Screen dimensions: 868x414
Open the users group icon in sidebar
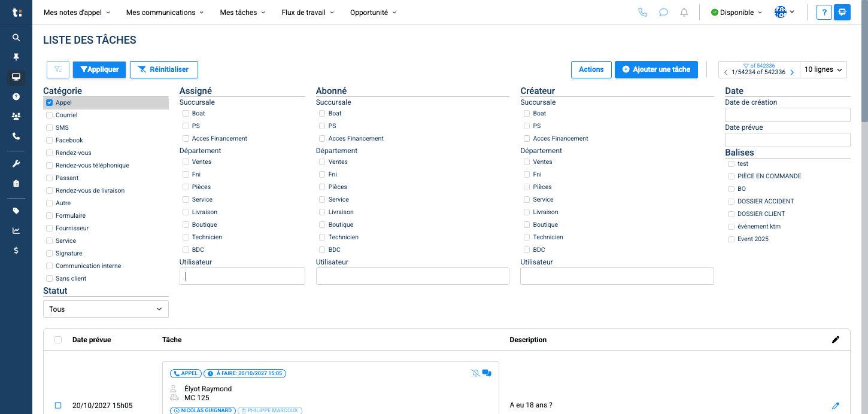16,116
